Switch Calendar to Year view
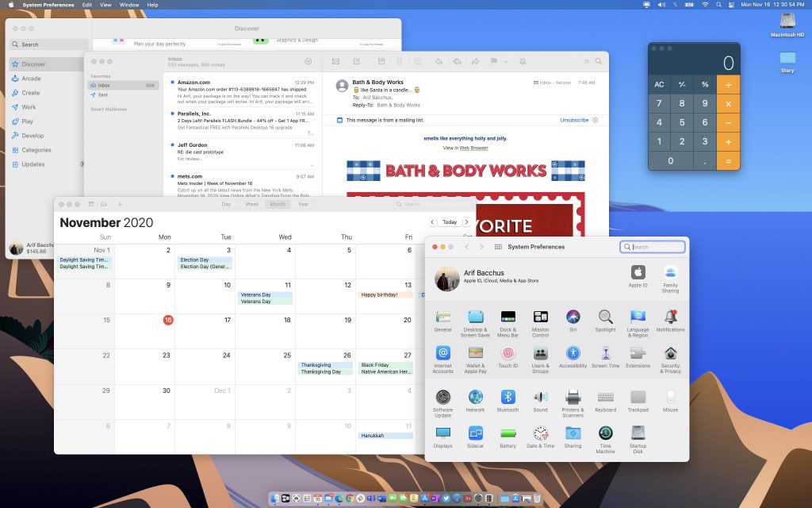Screen dimensions: 812x508 (303, 204)
